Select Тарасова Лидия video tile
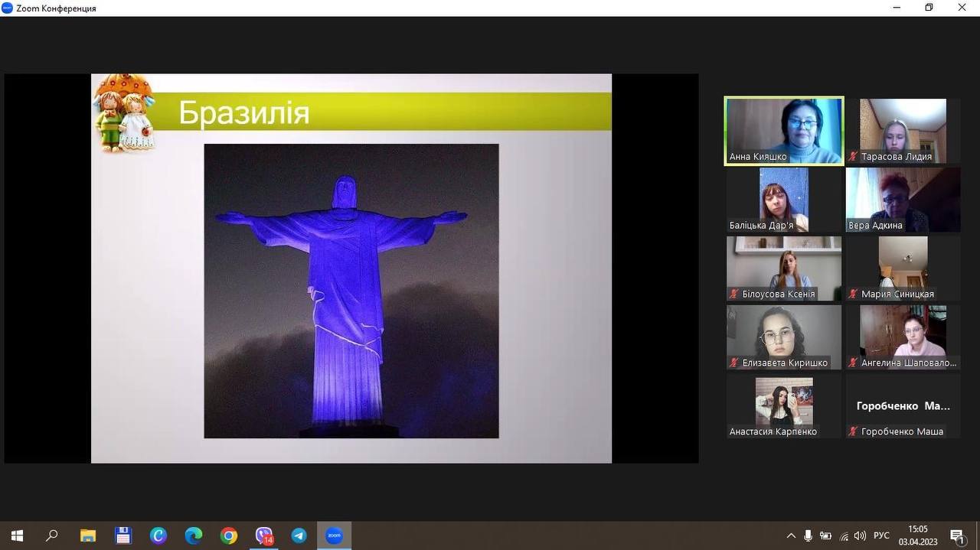The image size is (980, 550). click(x=903, y=130)
